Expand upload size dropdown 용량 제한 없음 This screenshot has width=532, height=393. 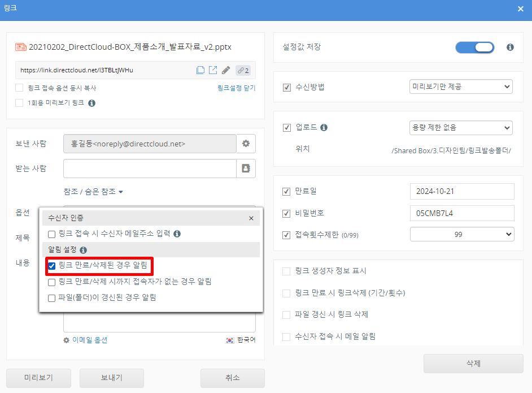(x=461, y=128)
